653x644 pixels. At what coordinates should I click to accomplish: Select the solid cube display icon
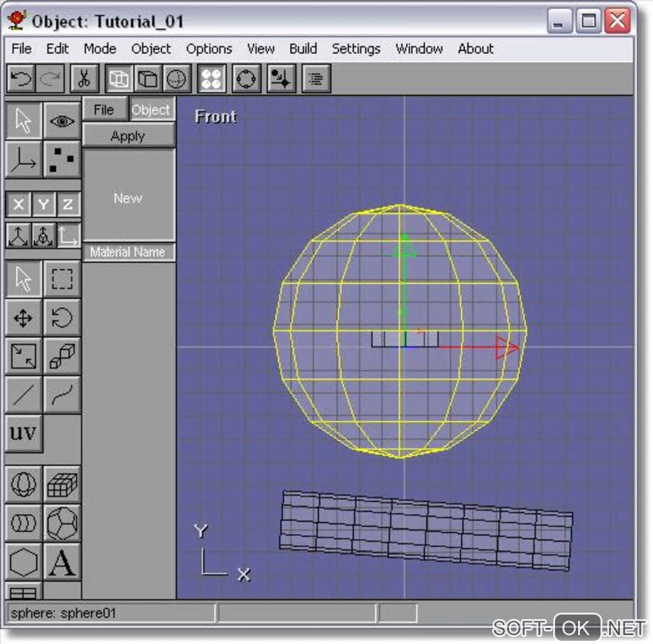148,78
